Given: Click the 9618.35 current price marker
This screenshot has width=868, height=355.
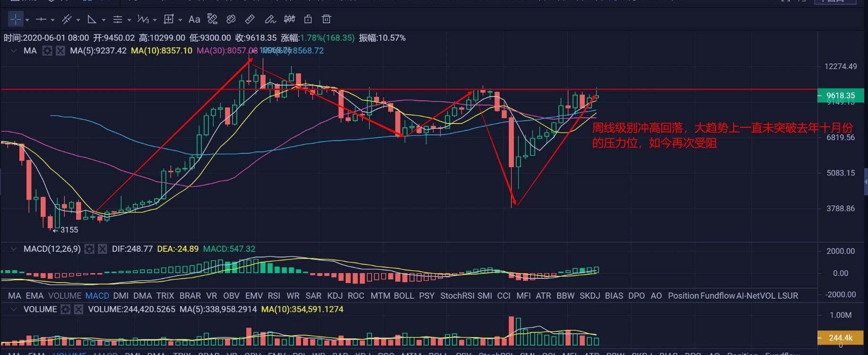Looking at the screenshot, I should pyautogui.click(x=840, y=96).
